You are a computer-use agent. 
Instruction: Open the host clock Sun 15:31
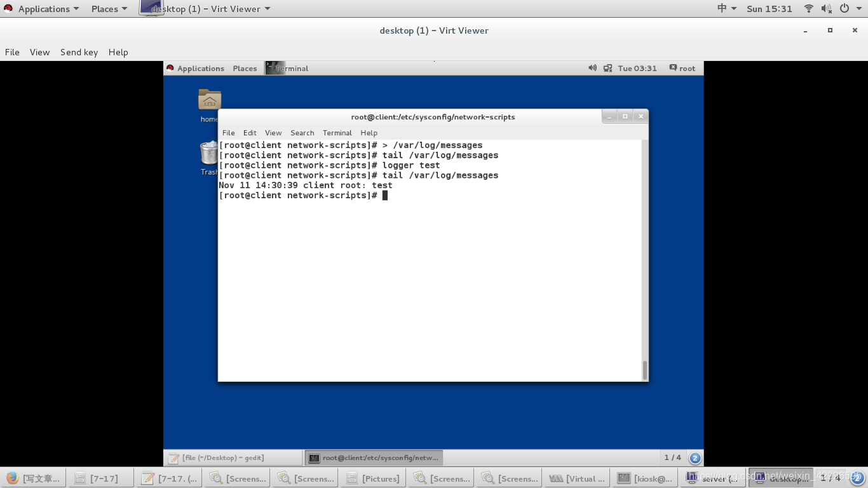click(x=770, y=9)
